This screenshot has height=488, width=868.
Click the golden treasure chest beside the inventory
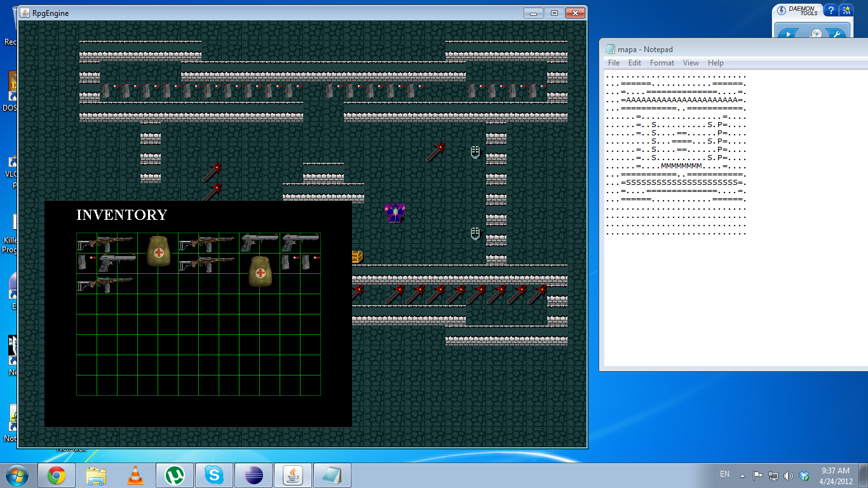357,256
